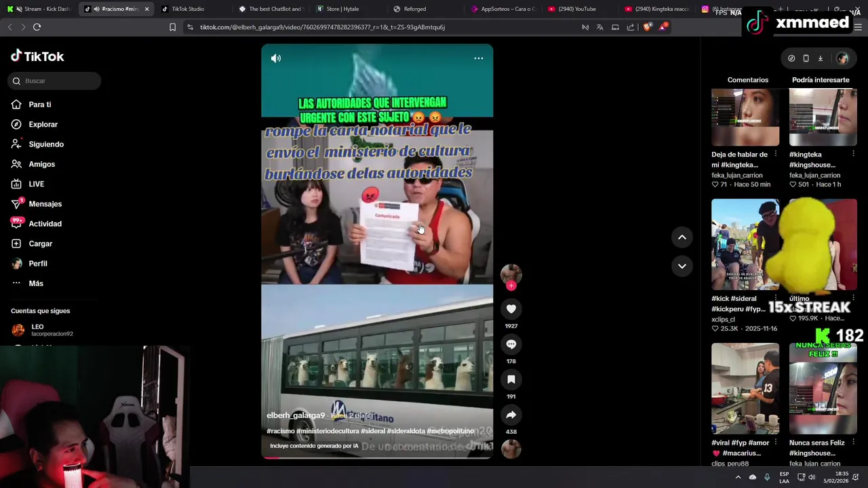The width and height of the screenshot is (868, 488).
Task: Go to the previous video arrow
Action: click(x=682, y=237)
